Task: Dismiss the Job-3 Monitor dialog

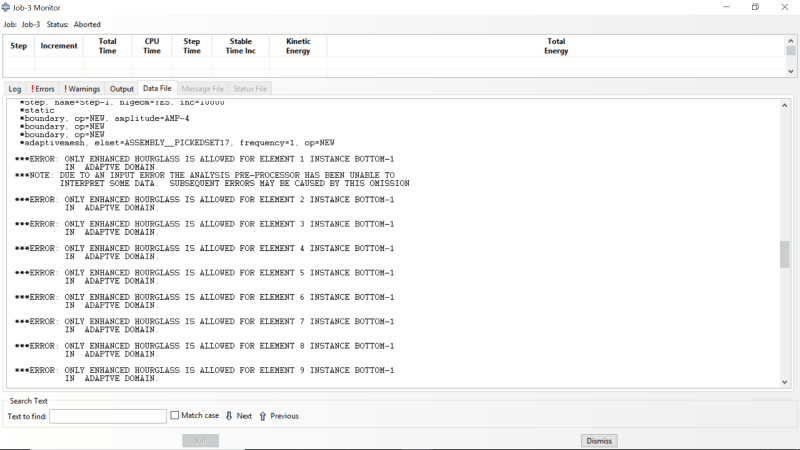Action: [599, 441]
